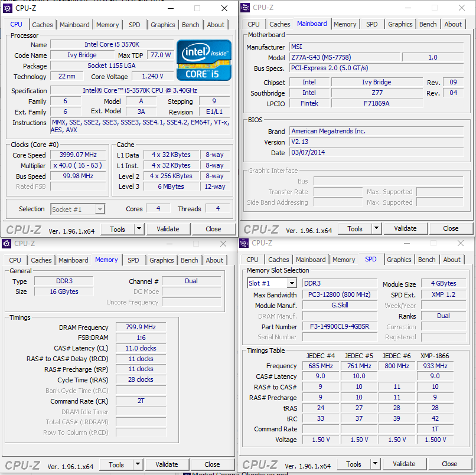Open the Tools dropdown arrow in the SPD window
This screenshot has width=476, height=475.
[375, 464]
